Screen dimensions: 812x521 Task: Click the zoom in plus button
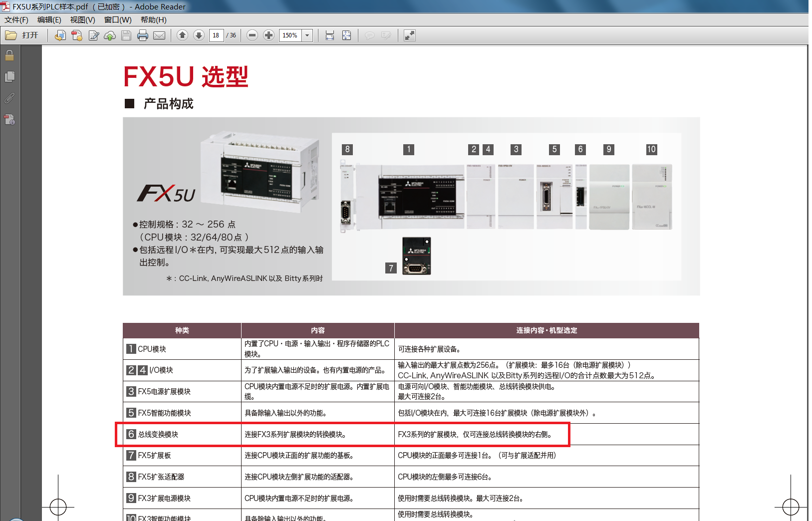pos(269,35)
